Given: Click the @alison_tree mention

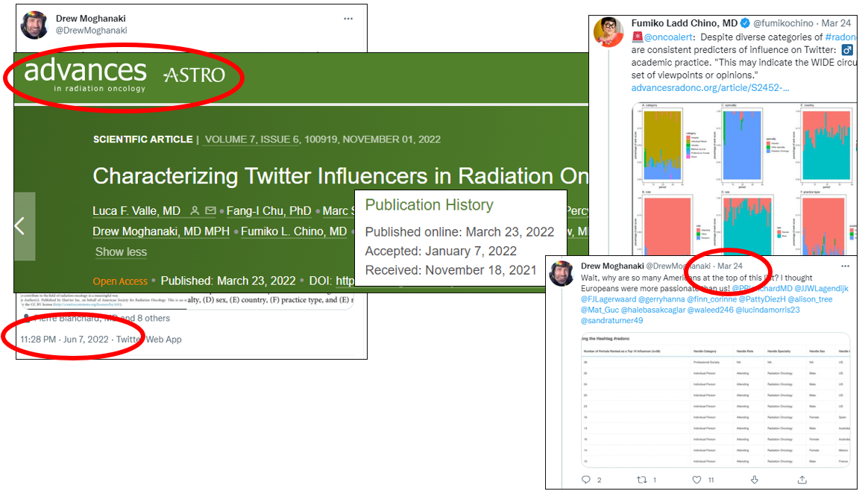Looking at the screenshot, I should [810, 299].
